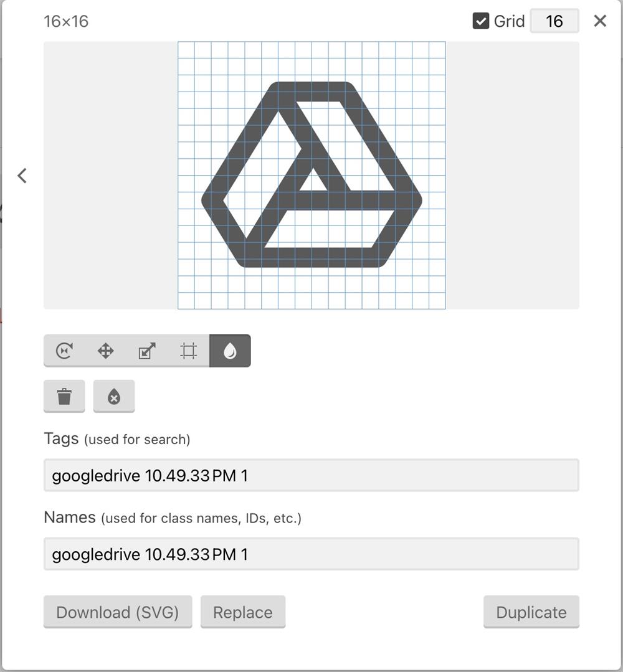The width and height of the screenshot is (623, 672).
Task: Download the icon as SVG
Action: coord(118,612)
